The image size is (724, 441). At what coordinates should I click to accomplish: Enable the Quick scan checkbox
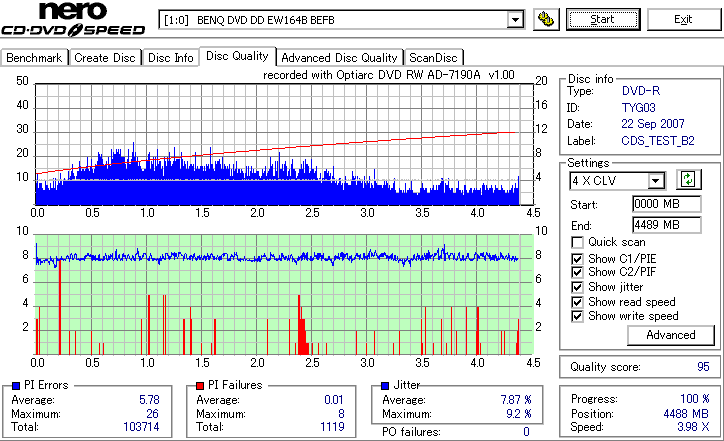point(577,242)
